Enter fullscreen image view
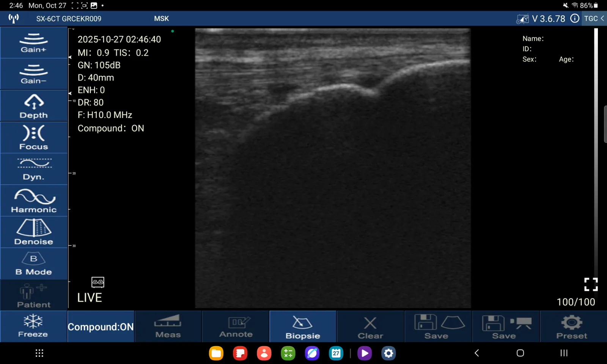The height and width of the screenshot is (364, 607). click(591, 284)
